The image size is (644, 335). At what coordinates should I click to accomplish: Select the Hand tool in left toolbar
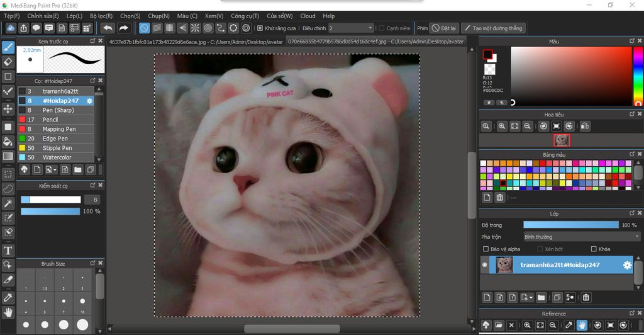(x=8, y=313)
